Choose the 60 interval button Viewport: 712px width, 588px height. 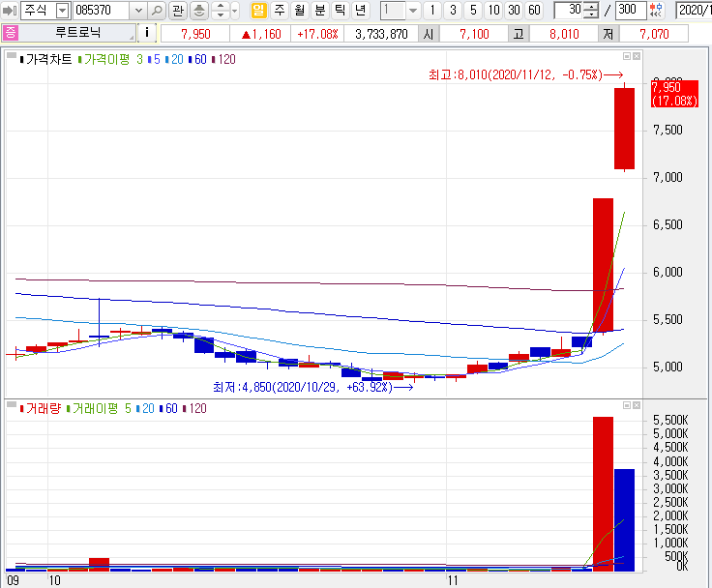click(x=534, y=11)
